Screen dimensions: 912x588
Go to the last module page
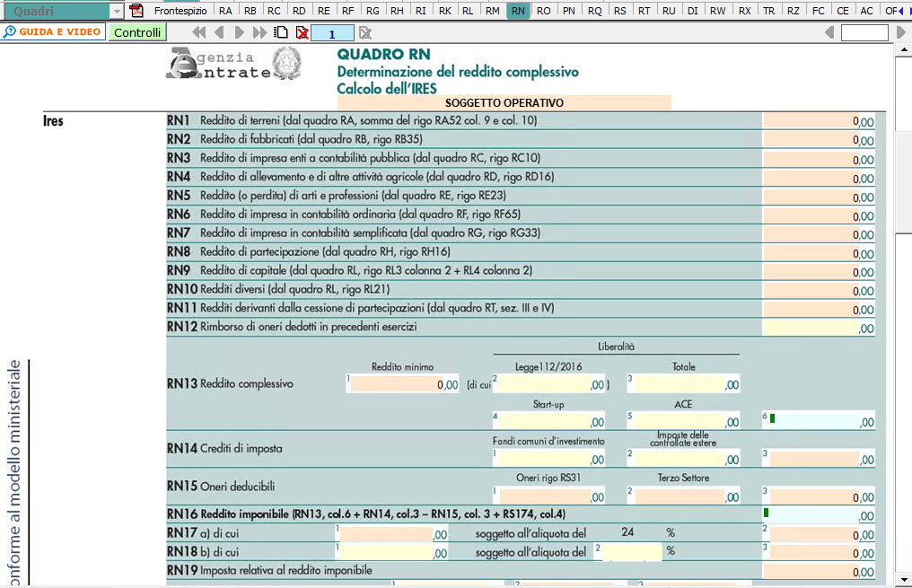pyautogui.click(x=259, y=32)
